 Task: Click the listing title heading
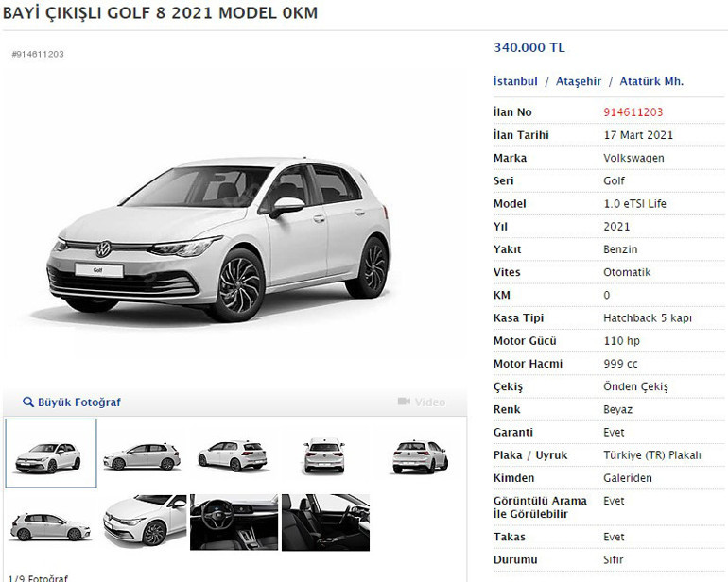160,13
